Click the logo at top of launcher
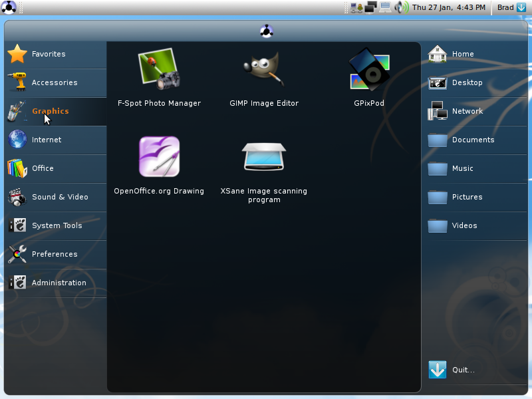 click(x=267, y=31)
